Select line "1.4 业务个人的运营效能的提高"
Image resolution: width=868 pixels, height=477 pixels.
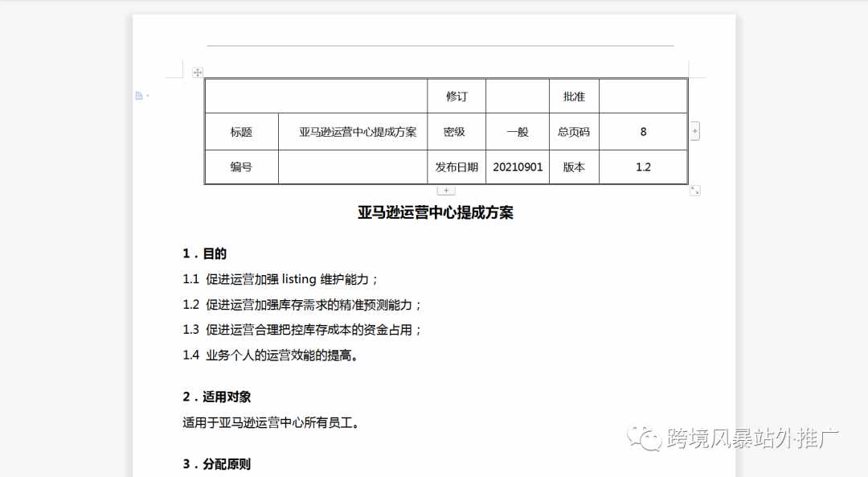[x=272, y=355]
